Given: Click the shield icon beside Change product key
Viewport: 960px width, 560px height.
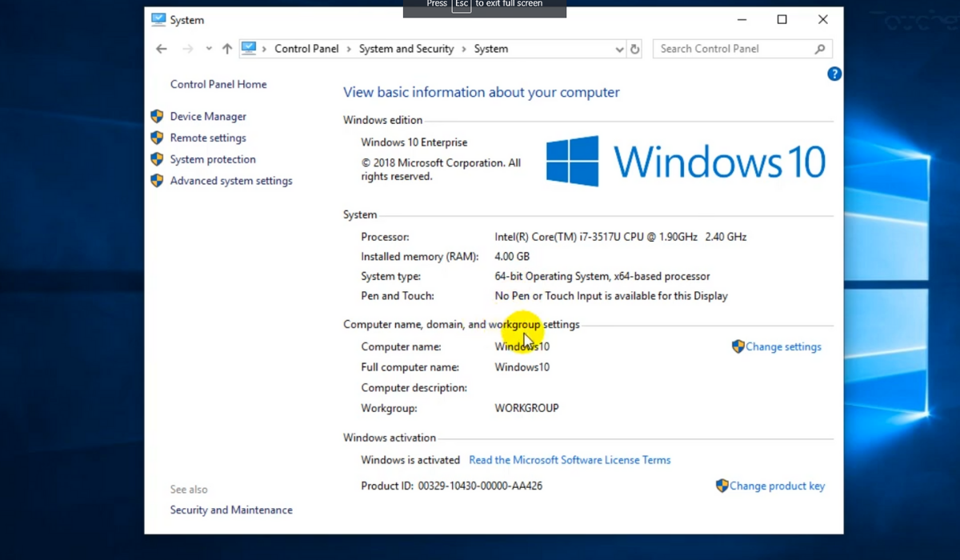Looking at the screenshot, I should click(x=722, y=486).
